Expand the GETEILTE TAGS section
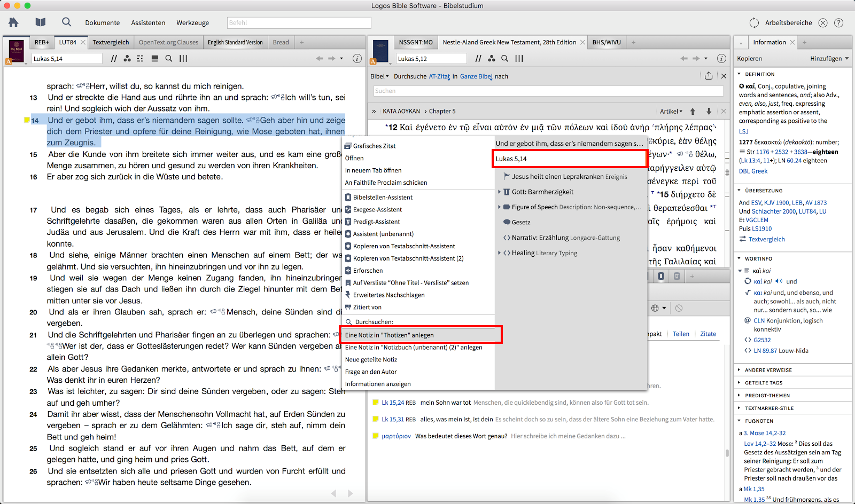 click(x=739, y=383)
